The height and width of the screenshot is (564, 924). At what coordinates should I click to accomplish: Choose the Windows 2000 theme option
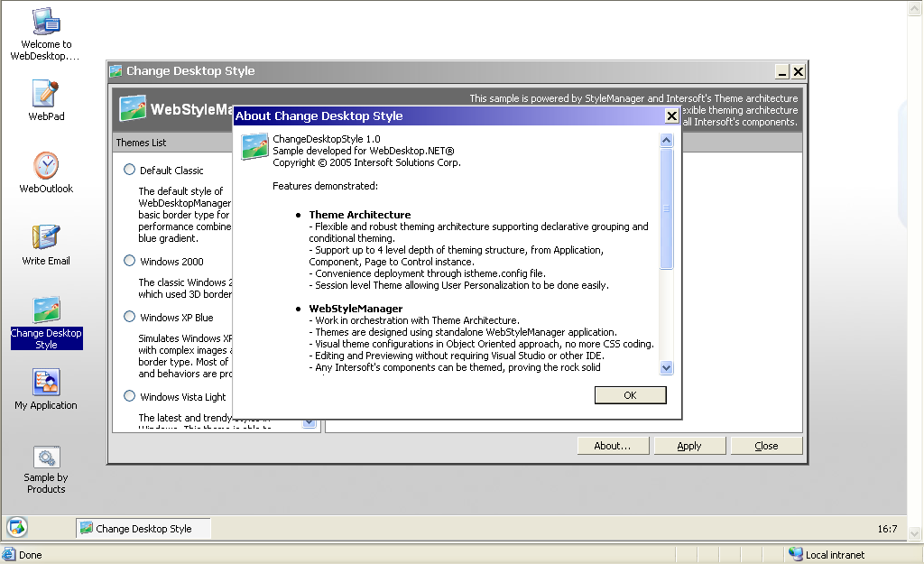pyautogui.click(x=130, y=261)
